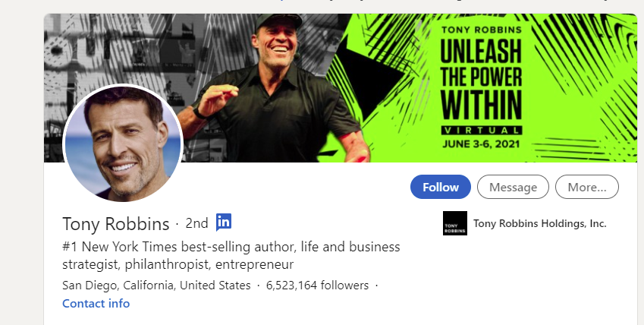Click the Follow button
Viewport: 644px width, 325px height.
point(441,187)
